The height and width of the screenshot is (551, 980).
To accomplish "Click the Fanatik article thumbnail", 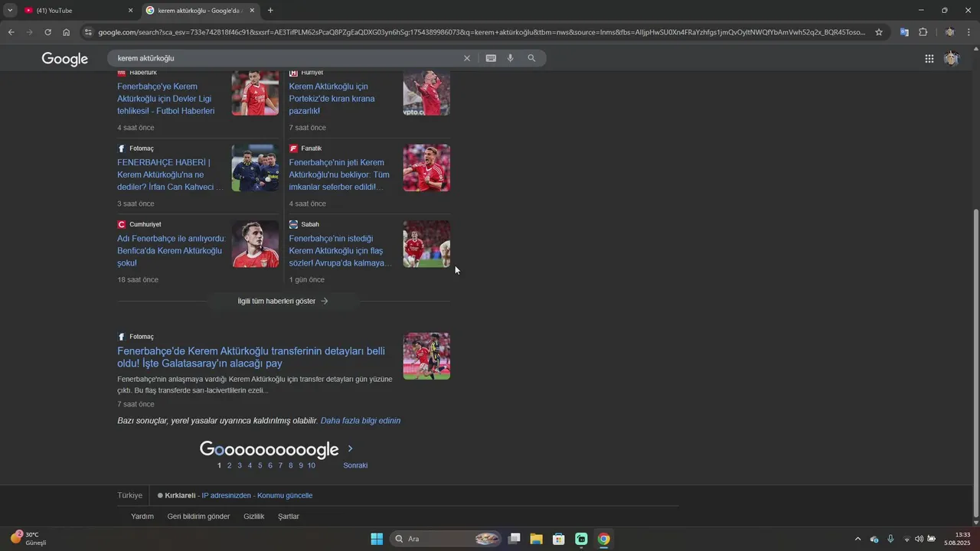I will coord(426,168).
